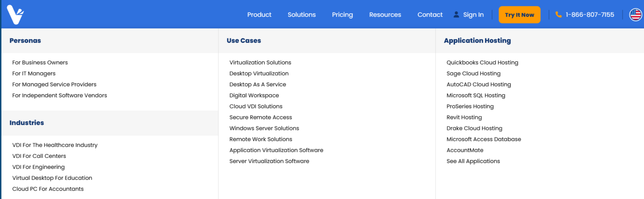This screenshot has width=644, height=199.
Task: Open Cloud VDI Solutions
Action: [256, 106]
